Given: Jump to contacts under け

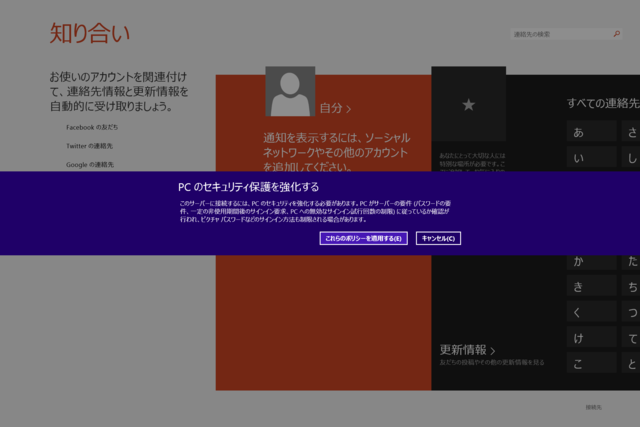Looking at the screenshot, I should (591, 338).
